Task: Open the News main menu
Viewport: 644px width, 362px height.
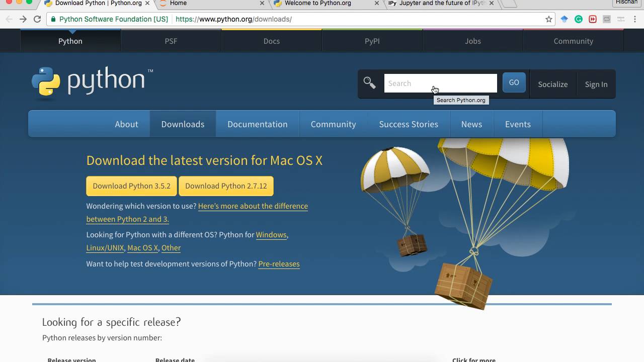Action: point(471,124)
